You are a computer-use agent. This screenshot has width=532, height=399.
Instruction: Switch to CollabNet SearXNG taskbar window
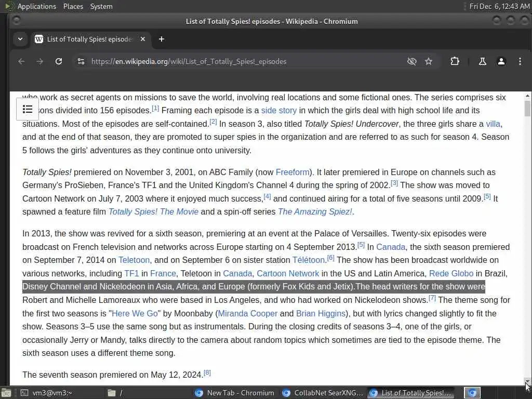(x=323, y=393)
